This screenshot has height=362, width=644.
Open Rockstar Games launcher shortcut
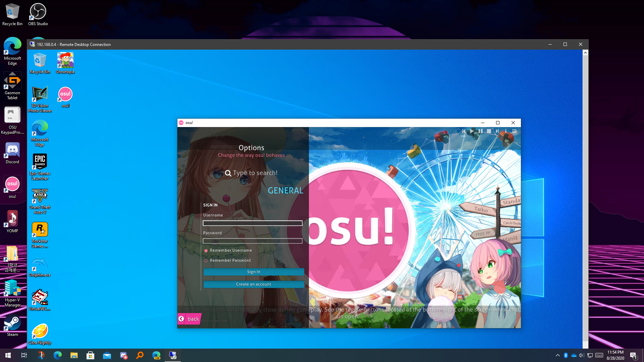pyautogui.click(x=40, y=235)
